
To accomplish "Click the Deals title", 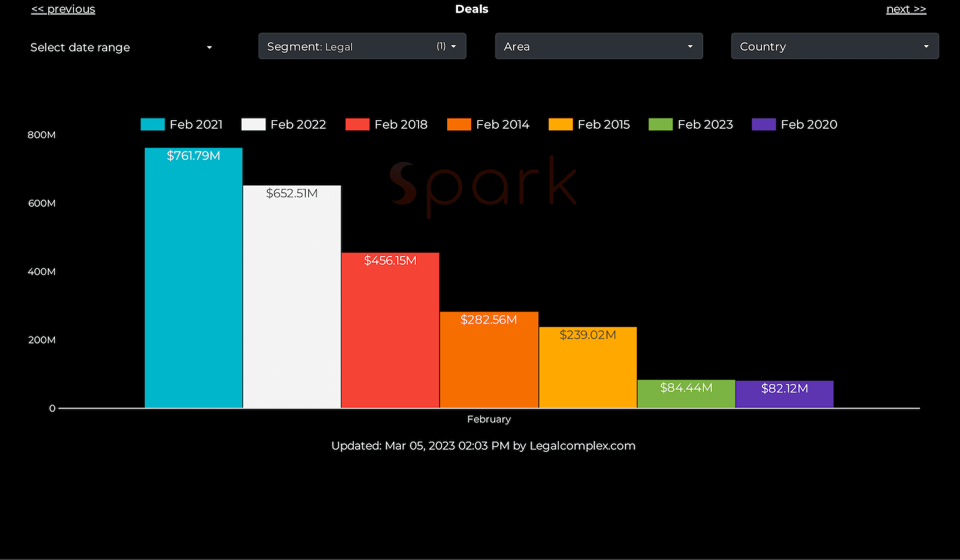I will pos(471,9).
